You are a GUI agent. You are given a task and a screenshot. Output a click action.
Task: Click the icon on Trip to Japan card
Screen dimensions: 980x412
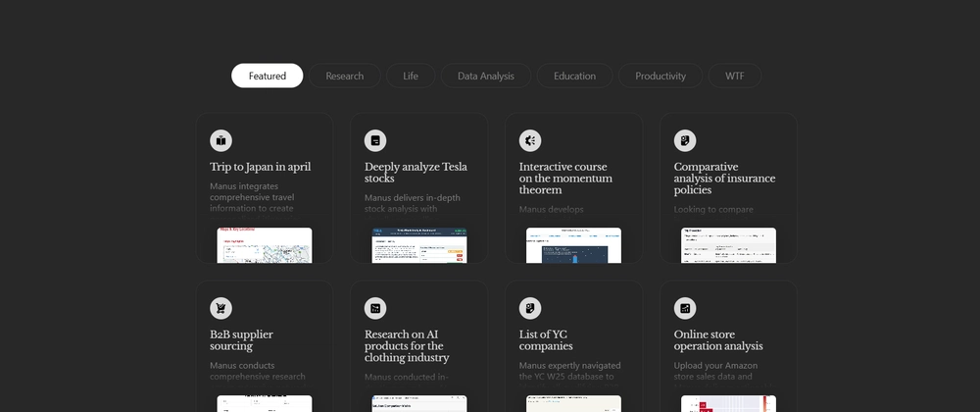click(220, 140)
